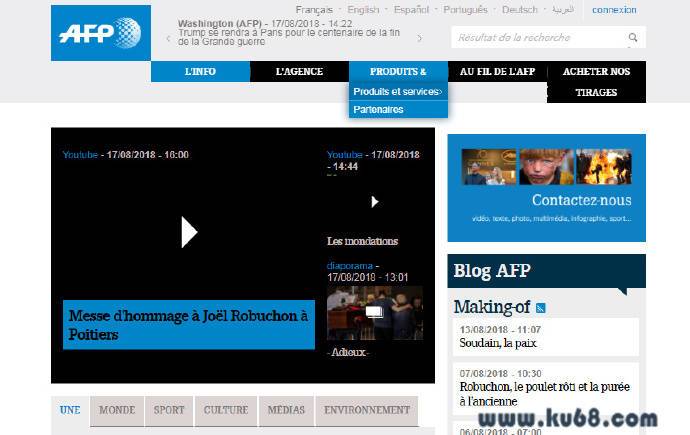
Task: Click the Cannes festival photo thumbnail
Action: 489,167
